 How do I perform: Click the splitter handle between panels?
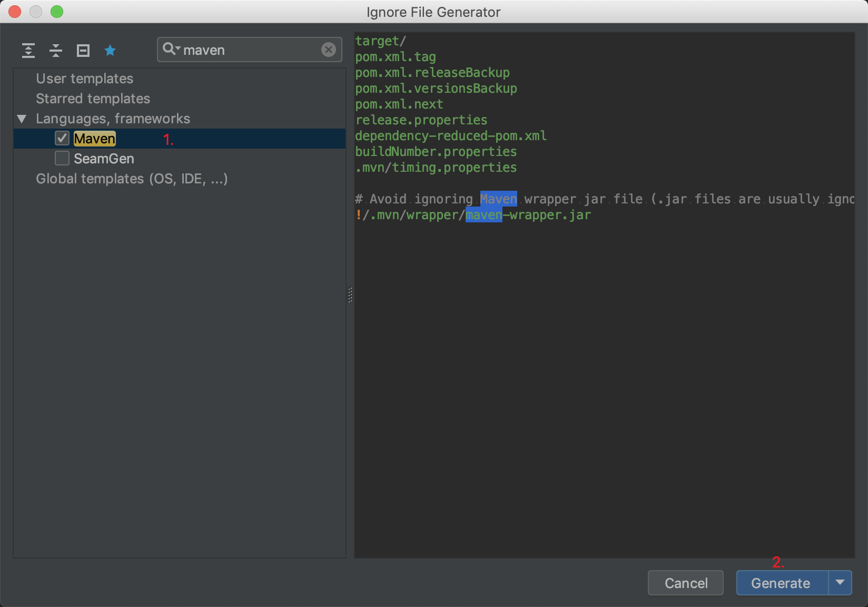(x=350, y=295)
